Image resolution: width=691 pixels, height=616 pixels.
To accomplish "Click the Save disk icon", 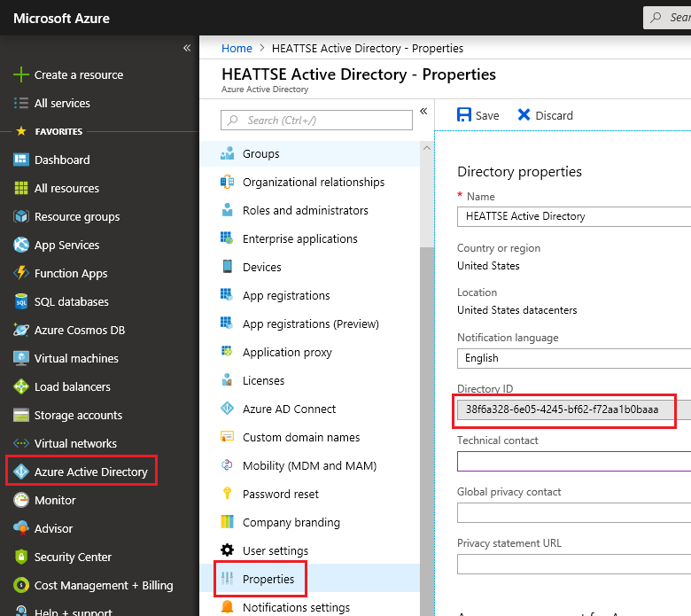I will click(x=464, y=115).
